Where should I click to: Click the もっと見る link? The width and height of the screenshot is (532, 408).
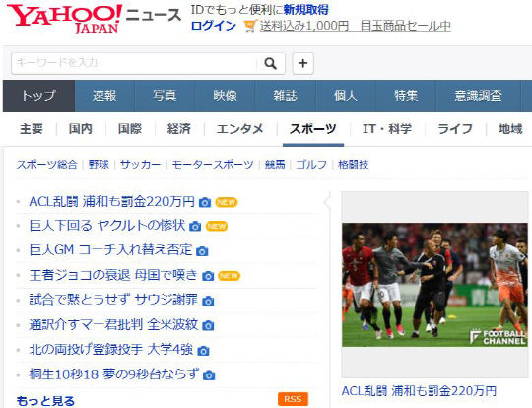(x=45, y=401)
